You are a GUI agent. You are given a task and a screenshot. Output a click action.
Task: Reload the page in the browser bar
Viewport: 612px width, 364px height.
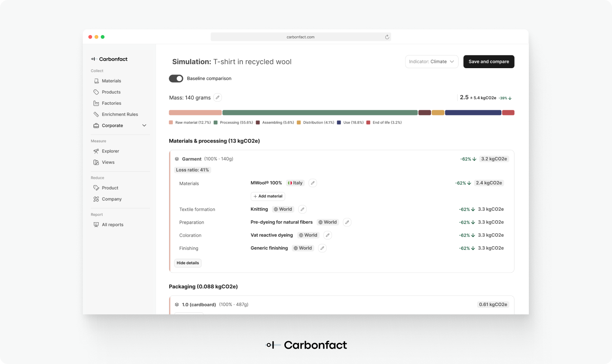tap(387, 37)
